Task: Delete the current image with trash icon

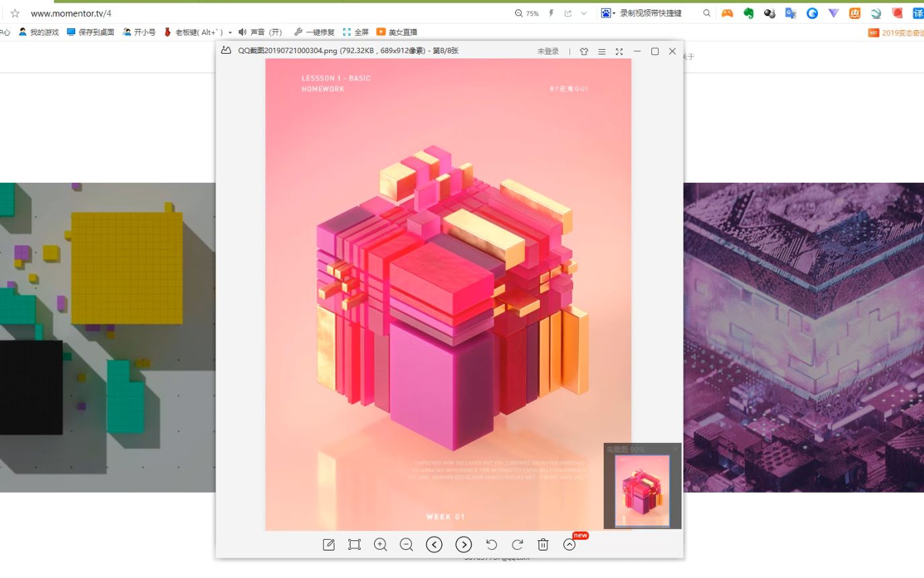Action: [x=543, y=544]
